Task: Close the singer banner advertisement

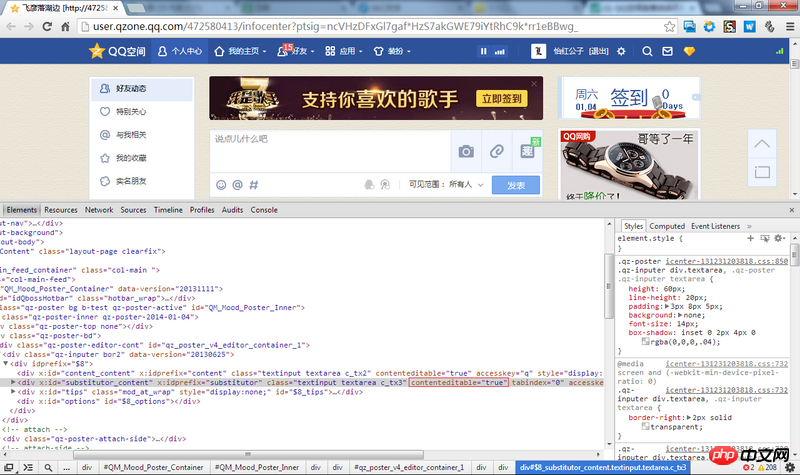Action: [x=534, y=84]
